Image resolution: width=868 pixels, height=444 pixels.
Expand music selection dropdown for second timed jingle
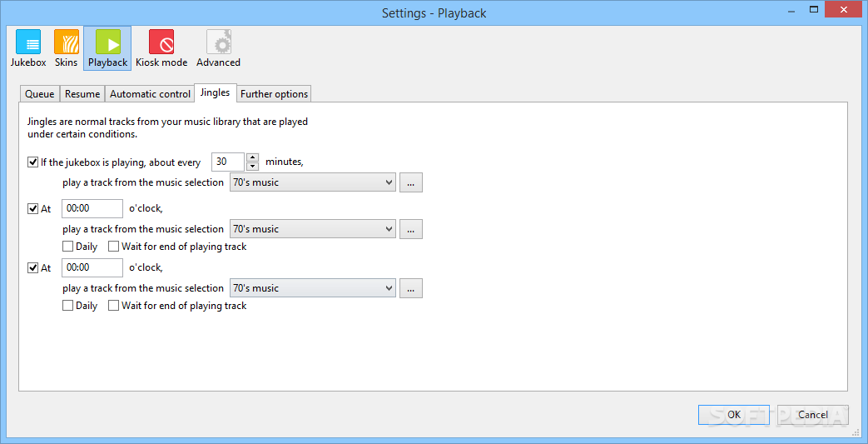point(313,288)
